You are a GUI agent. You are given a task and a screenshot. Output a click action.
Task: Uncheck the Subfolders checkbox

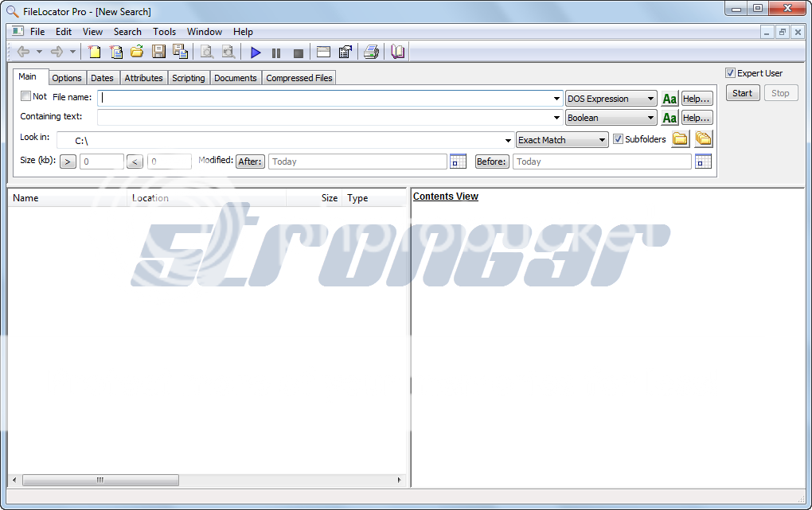click(618, 138)
